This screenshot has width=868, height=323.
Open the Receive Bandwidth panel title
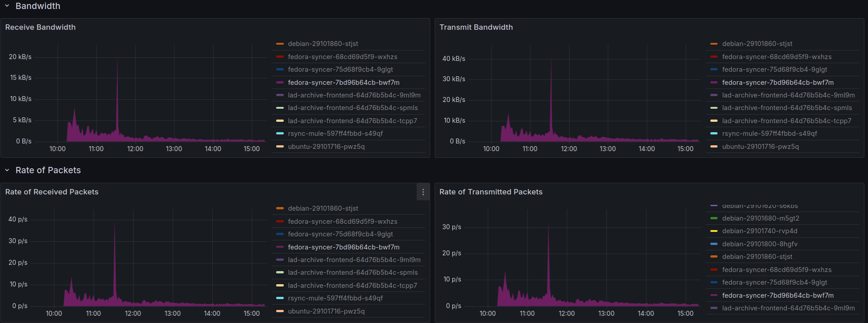pyautogui.click(x=41, y=27)
